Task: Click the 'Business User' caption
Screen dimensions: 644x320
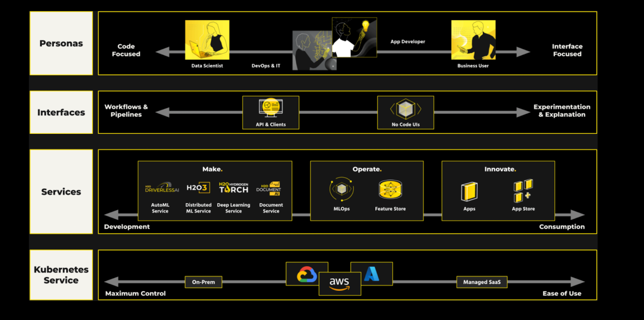Action: pyautogui.click(x=473, y=66)
